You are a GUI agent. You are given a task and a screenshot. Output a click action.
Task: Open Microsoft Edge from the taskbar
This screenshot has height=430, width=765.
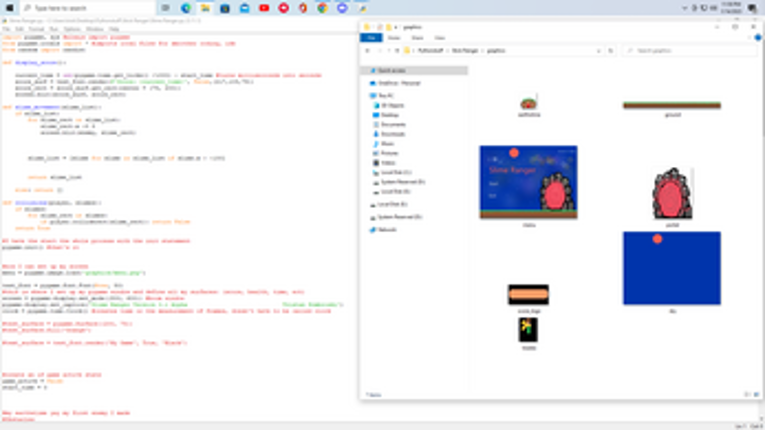(186, 8)
